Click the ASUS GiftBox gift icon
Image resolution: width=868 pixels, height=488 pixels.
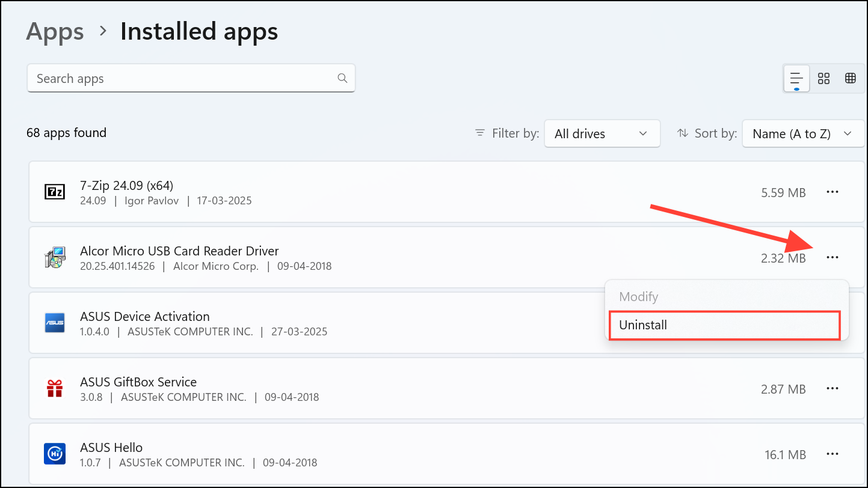point(55,388)
